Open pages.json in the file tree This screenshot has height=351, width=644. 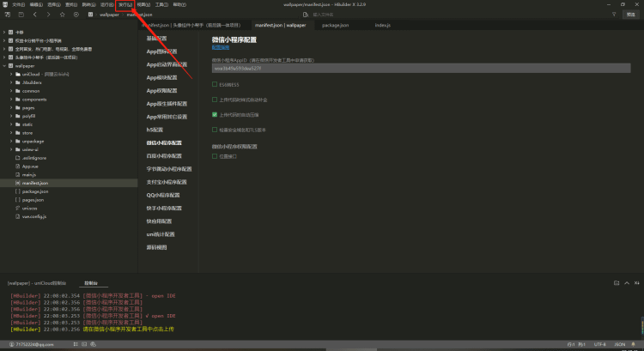[x=33, y=200]
